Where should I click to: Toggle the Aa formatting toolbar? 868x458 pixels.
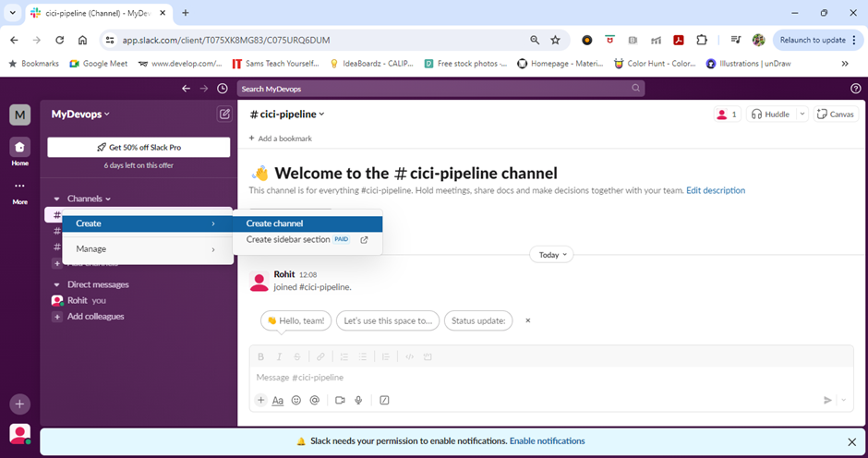pyautogui.click(x=278, y=400)
